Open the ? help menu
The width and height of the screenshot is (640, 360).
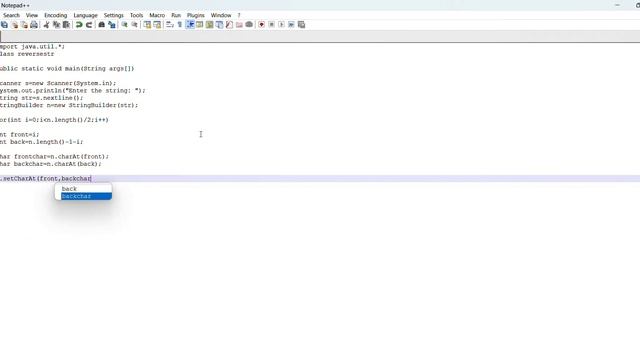point(239,15)
